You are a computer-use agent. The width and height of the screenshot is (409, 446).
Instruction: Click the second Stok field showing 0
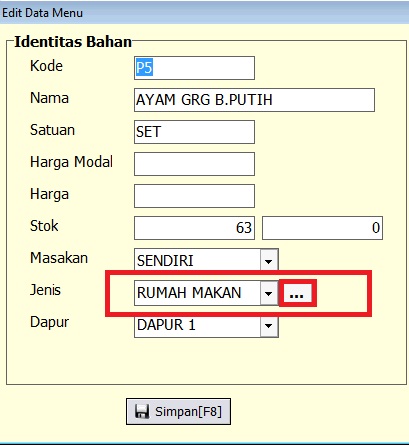(x=322, y=228)
